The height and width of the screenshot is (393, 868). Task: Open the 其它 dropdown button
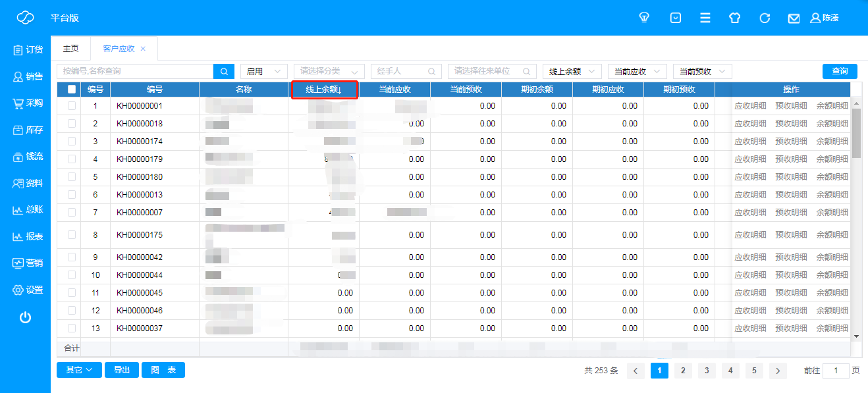[x=79, y=370]
